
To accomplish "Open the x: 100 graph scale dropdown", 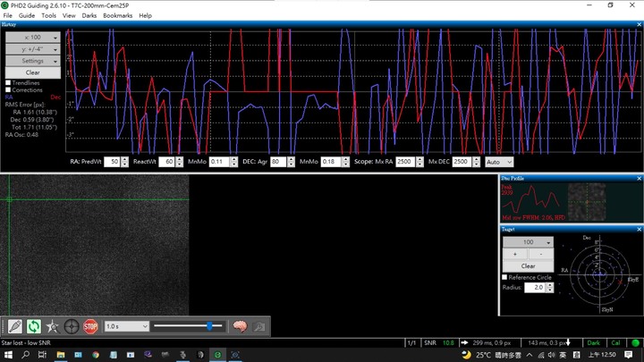I will (33, 38).
